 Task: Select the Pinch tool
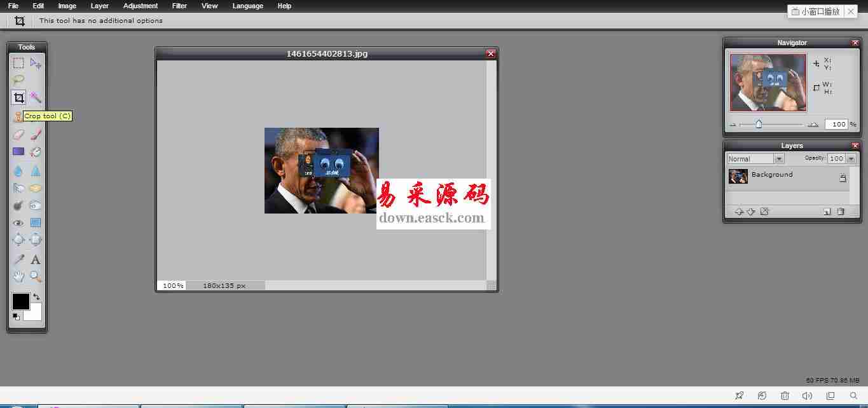pos(36,240)
